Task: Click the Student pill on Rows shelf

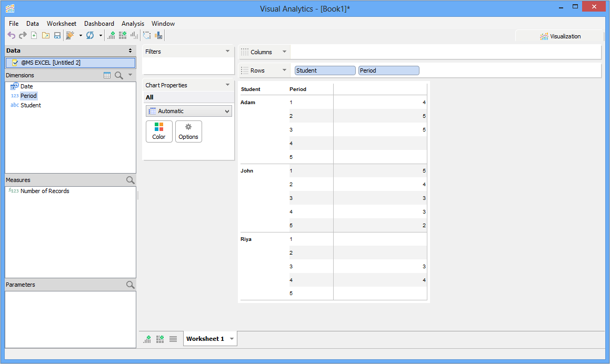Action: (325, 70)
